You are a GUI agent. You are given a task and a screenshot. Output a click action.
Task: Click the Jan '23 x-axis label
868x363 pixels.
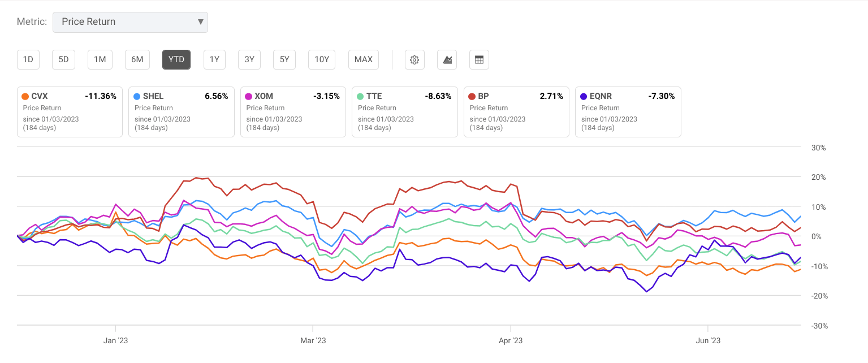pos(115,341)
